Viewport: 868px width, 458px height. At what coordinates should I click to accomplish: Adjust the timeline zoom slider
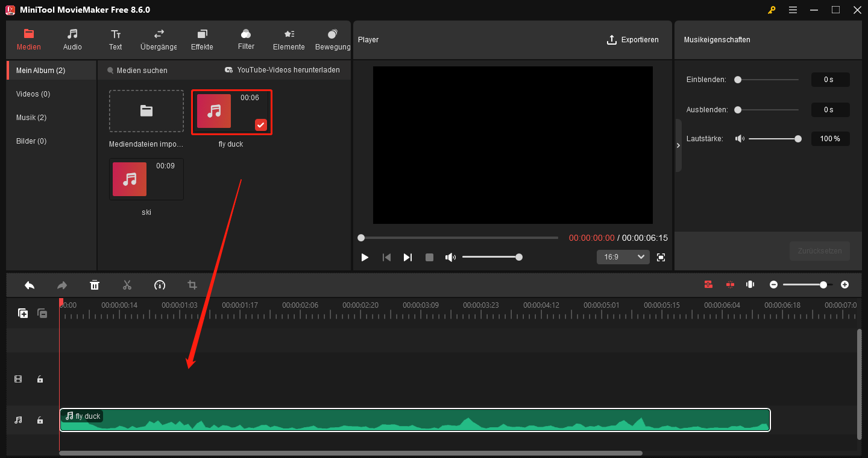(808, 285)
